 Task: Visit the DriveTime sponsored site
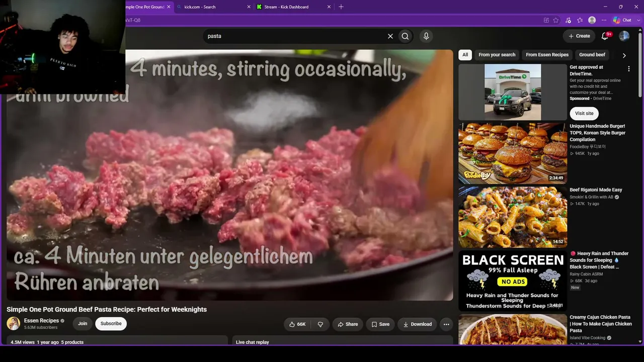pyautogui.click(x=584, y=113)
